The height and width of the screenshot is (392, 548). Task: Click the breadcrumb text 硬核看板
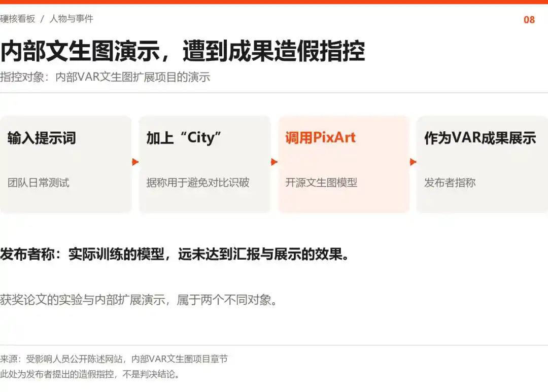click(17, 19)
